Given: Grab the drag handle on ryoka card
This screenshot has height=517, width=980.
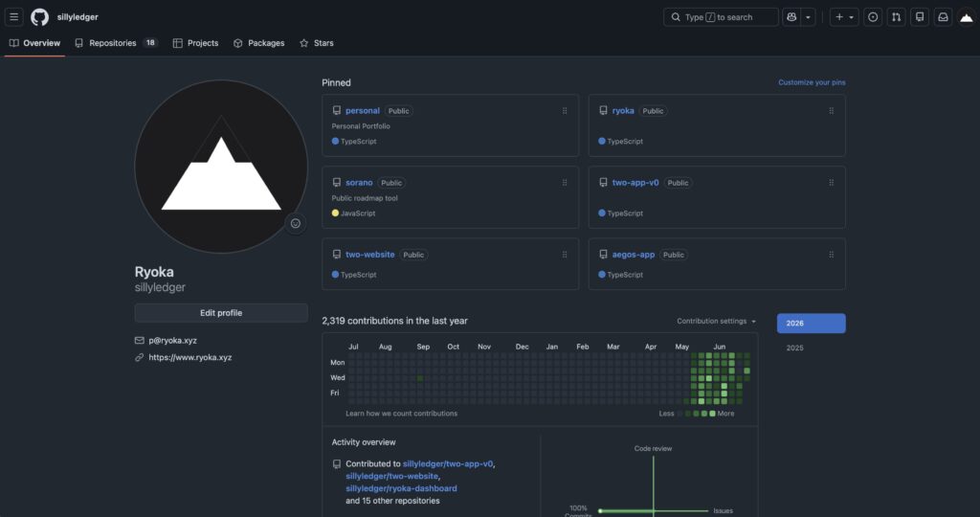Looking at the screenshot, I should (831, 111).
